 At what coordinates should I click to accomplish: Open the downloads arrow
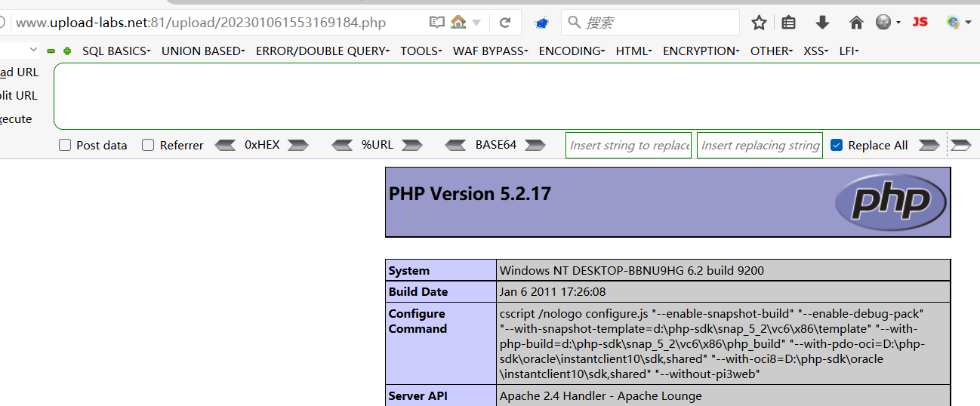point(822,23)
